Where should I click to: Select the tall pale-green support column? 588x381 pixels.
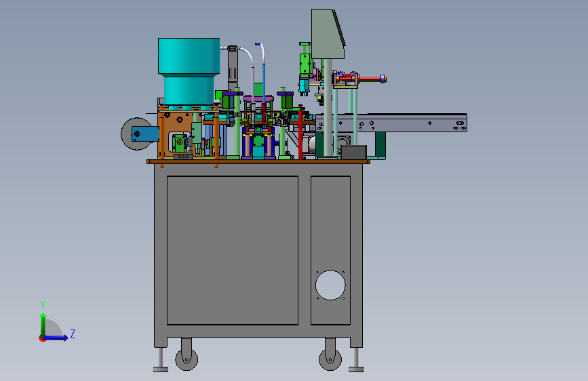pos(328,108)
